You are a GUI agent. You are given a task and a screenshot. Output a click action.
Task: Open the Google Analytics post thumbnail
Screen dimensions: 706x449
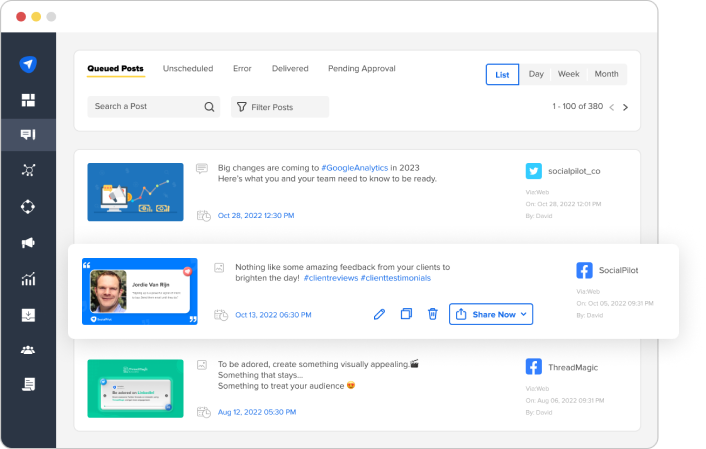(136, 192)
